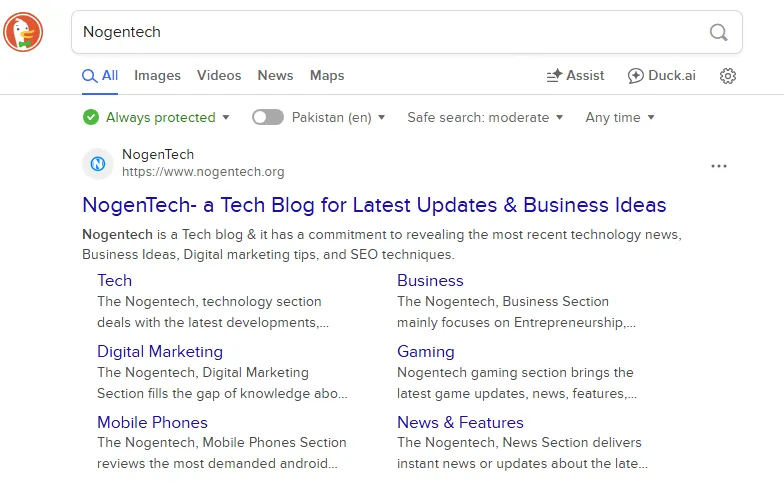Image resolution: width=784 pixels, height=492 pixels.
Task: Click the magnifier search icon in search box
Action: click(718, 32)
